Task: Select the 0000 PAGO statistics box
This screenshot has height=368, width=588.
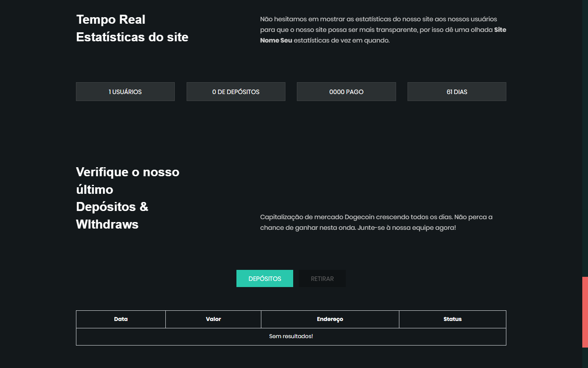Action: click(346, 92)
